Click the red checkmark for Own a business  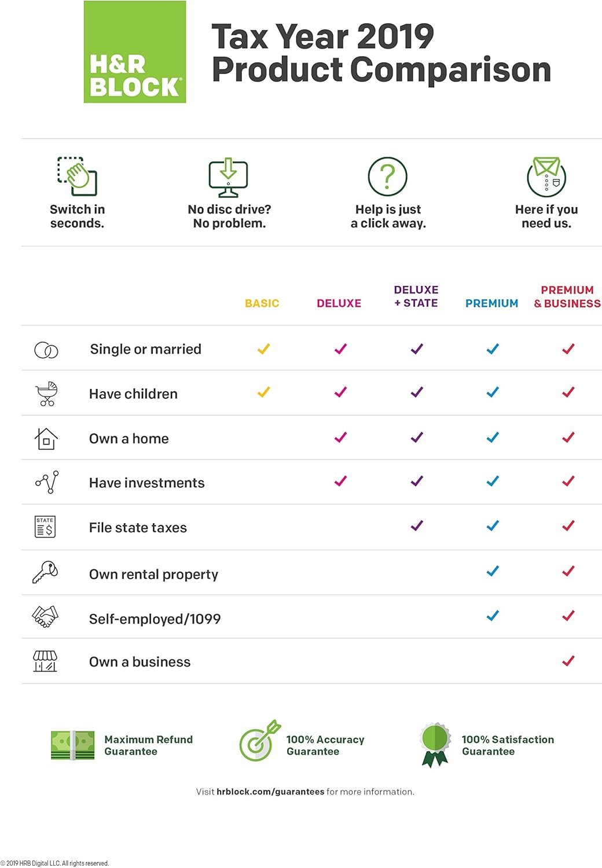[x=568, y=660]
